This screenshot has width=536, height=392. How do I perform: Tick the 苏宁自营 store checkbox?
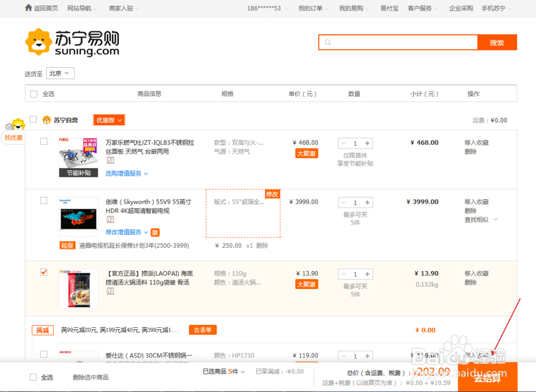tap(33, 120)
